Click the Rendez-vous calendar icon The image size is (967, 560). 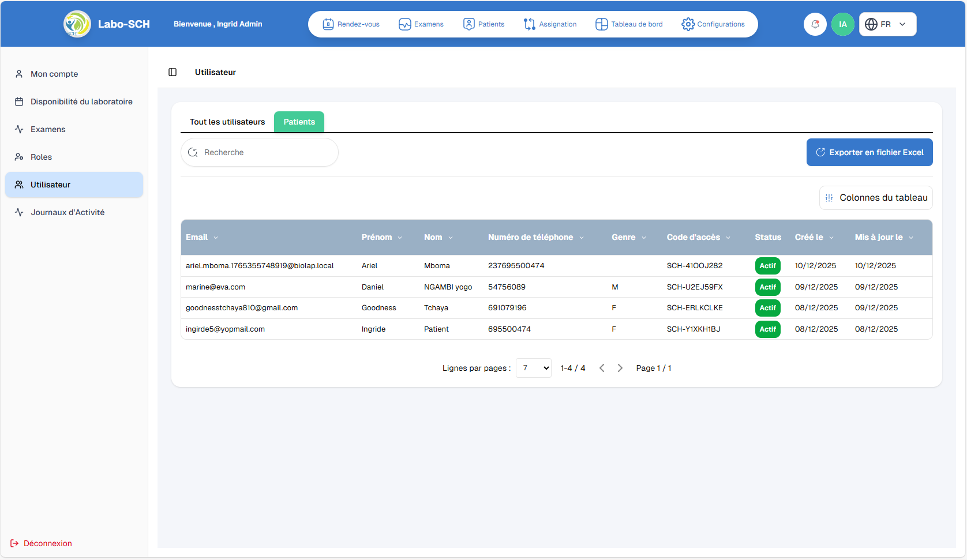tap(328, 24)
